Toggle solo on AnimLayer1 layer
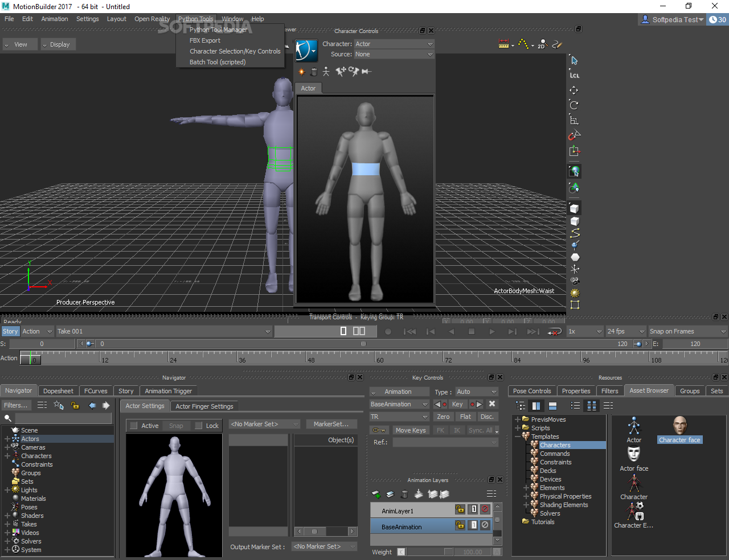729x560 pixels. tap(473, 509)
